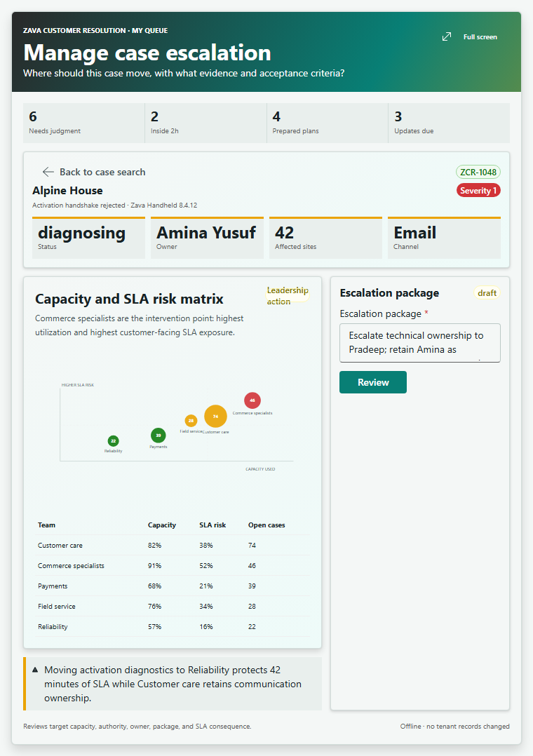Select the Commerce specialists table row name
The image size is (533, 756).
[x=71, y=565]
